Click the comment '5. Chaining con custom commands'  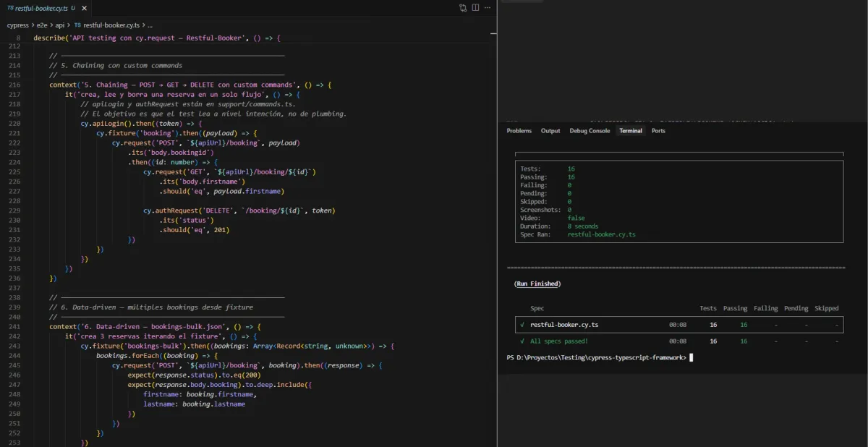[x=116, y=66]
